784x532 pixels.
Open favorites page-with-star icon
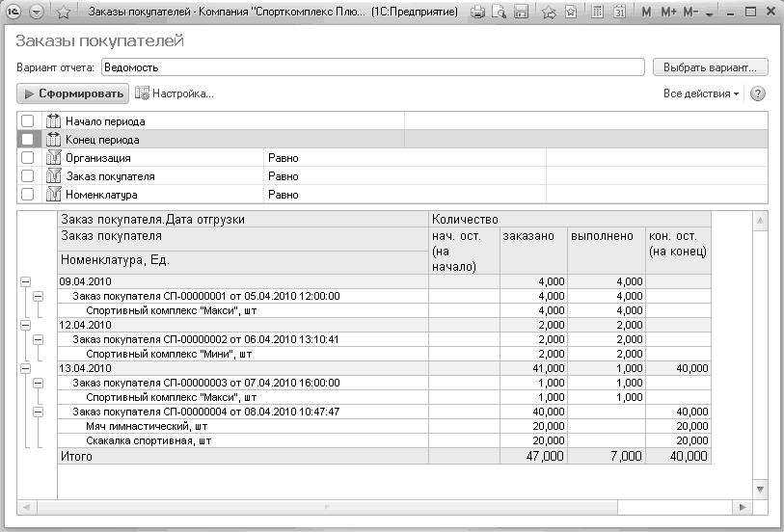pyautogui.click(x=571, y=12)
